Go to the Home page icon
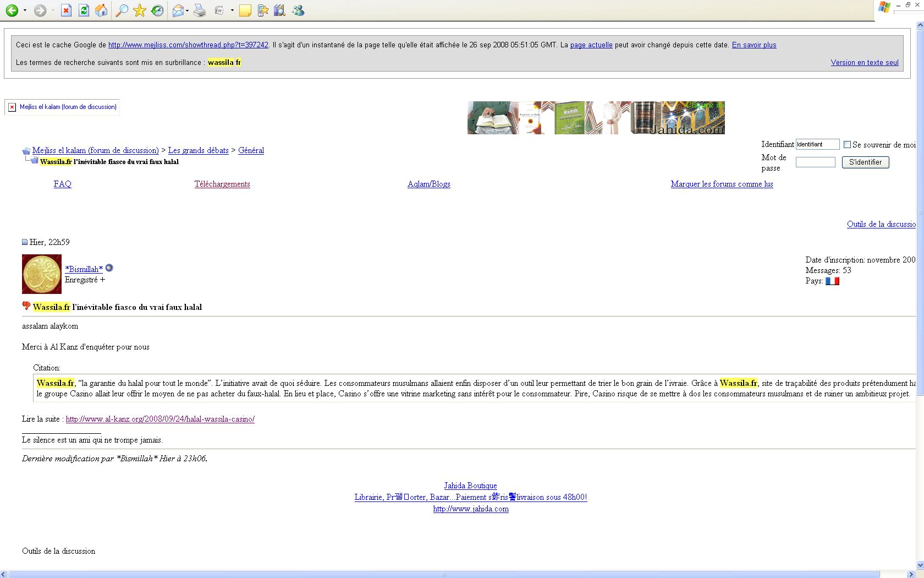Screen dimensions: 924x578 point(101,10)
